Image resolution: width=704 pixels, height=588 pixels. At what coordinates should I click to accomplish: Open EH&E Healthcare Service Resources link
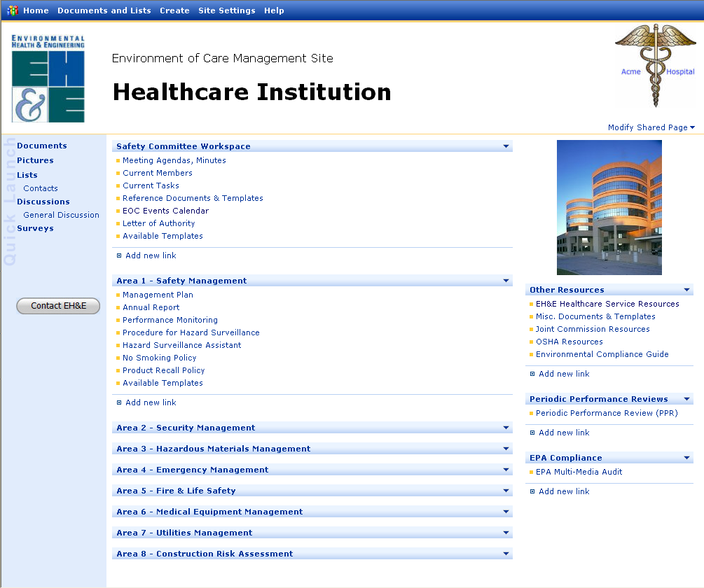pos(607,304)
